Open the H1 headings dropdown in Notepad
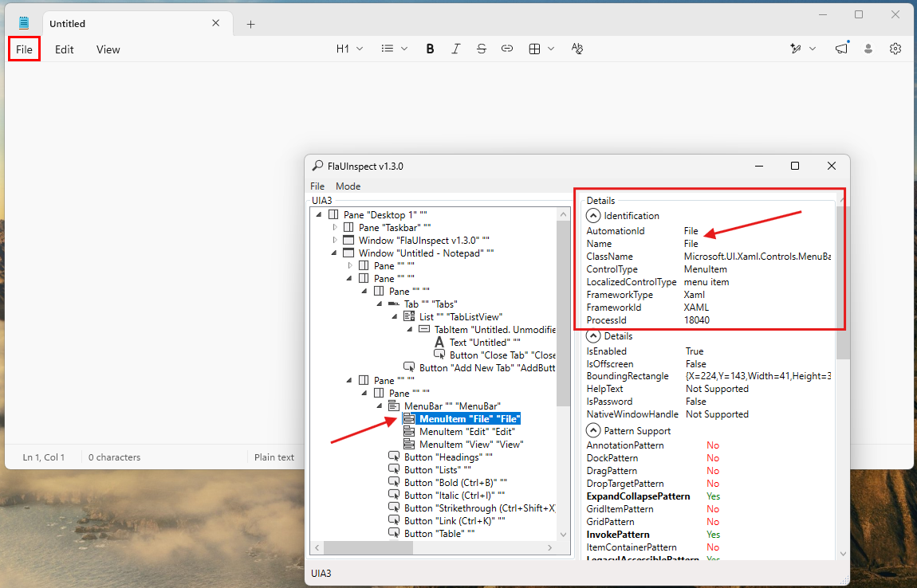This screenshot has width=917, height=588. pyautogui.click(x=349, y=49)
